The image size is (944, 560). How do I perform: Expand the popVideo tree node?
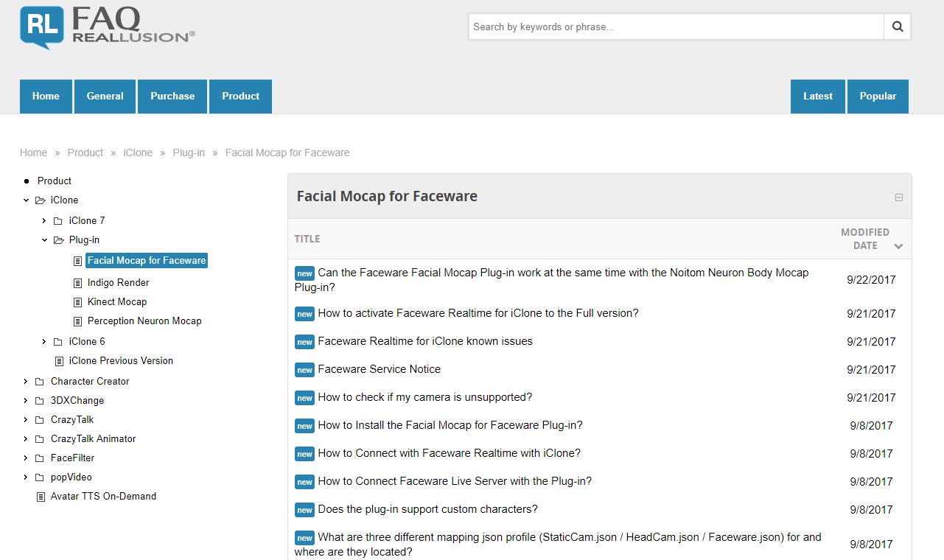(26, 477)
